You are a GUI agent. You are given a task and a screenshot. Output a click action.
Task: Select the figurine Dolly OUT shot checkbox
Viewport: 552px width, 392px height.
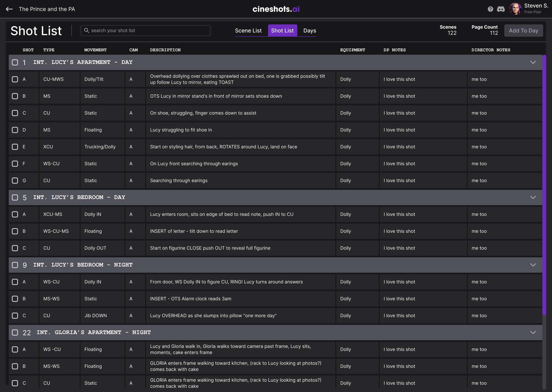(15, 248)
